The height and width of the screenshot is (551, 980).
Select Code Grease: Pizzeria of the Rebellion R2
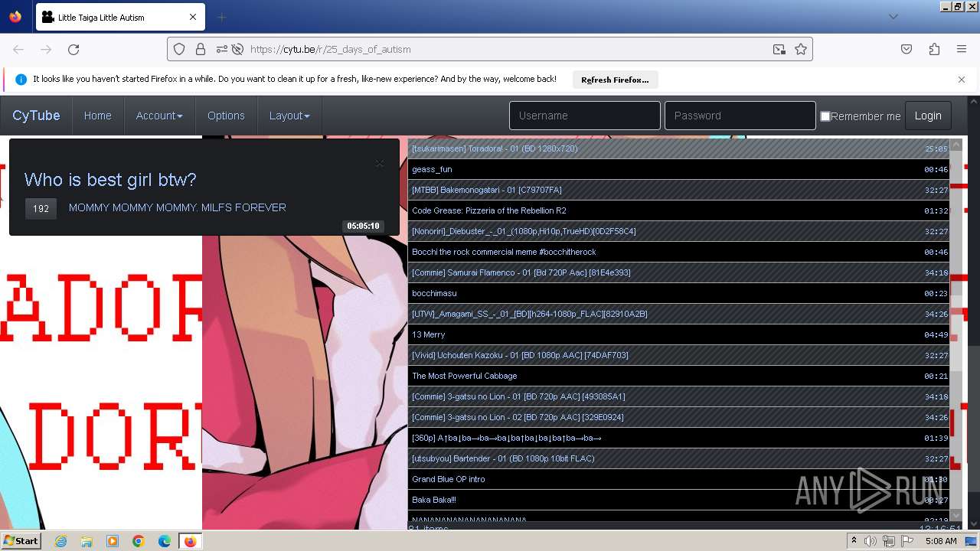679,210
